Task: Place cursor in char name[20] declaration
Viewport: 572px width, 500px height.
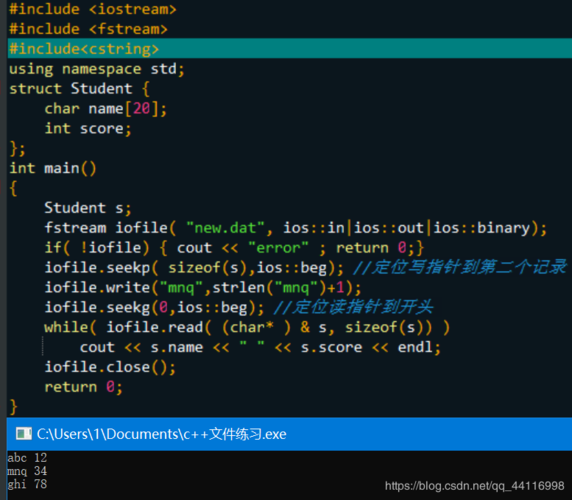Action: [x=105, y=109]
